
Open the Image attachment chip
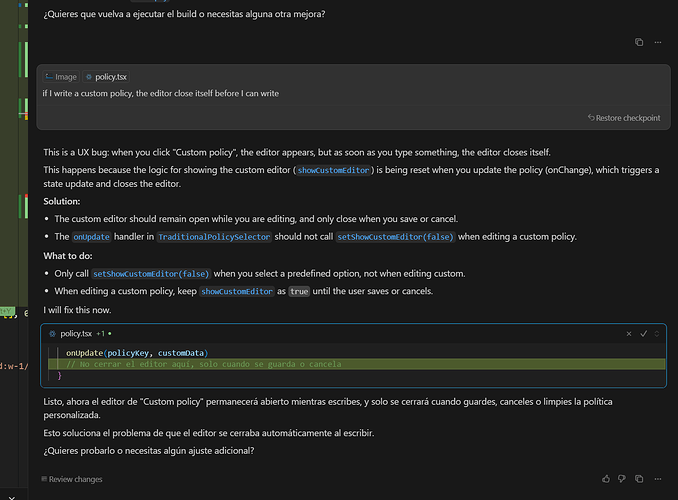coord(61,77)
